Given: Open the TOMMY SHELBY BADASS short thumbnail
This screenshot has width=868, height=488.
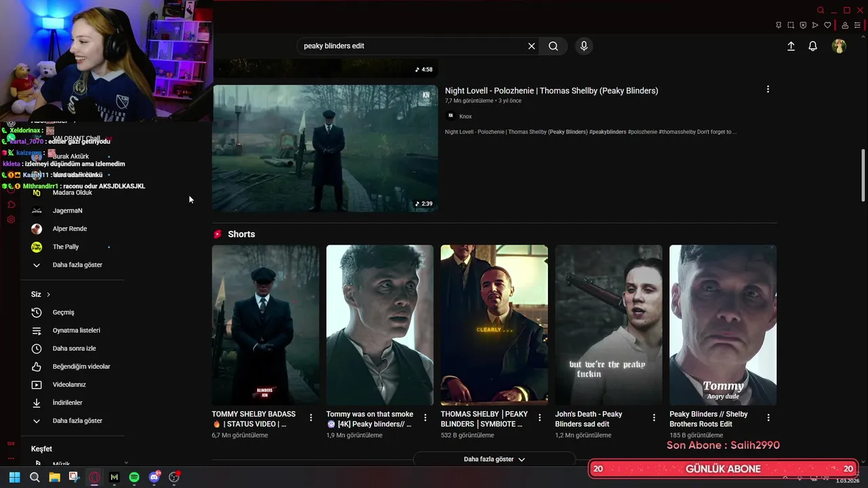Looking at the screenshot, I should [x=265, y=325].
